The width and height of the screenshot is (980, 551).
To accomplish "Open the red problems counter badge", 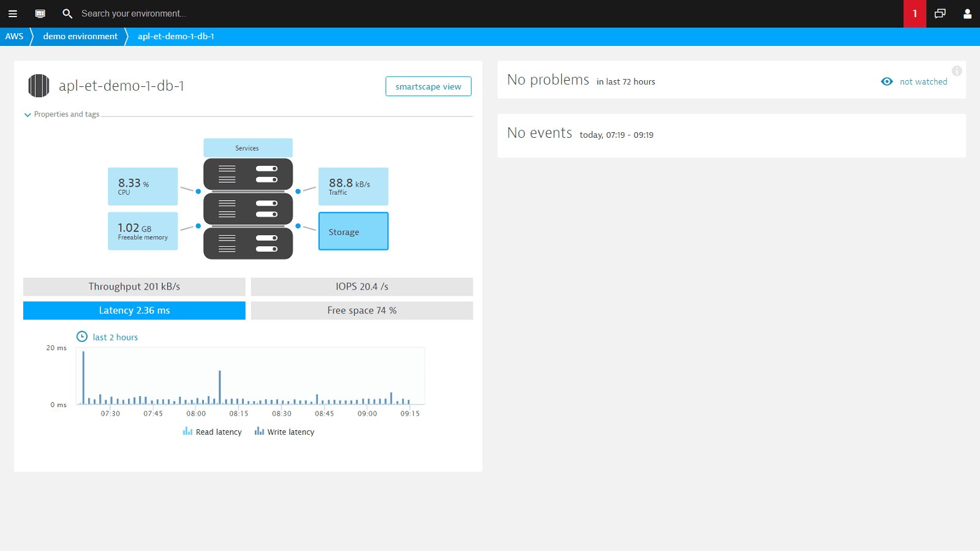I will [x=914, y=13].
